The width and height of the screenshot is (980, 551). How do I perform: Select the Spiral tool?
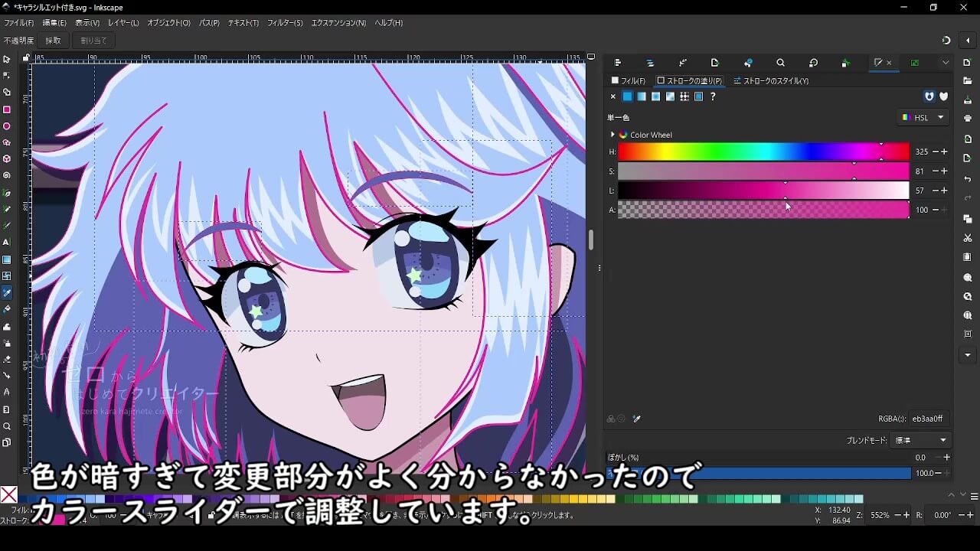(x=6, y=175)
